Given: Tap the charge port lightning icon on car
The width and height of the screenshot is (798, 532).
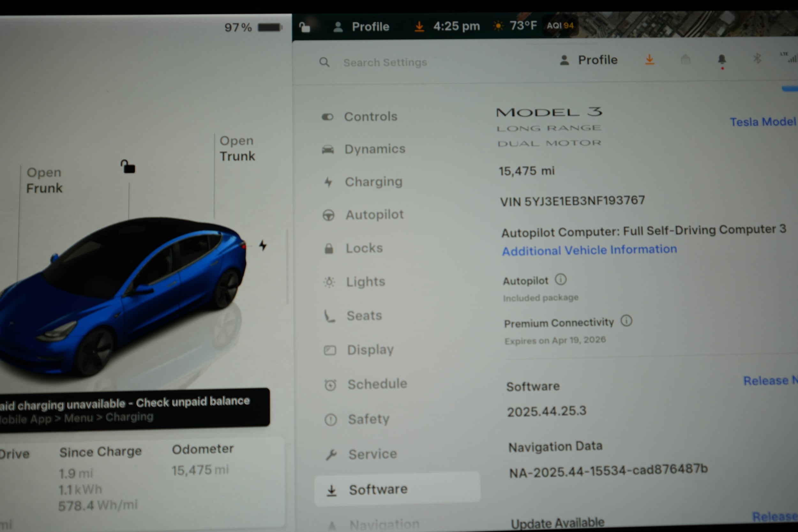Looking at the screenshot, I should (263, 245).
